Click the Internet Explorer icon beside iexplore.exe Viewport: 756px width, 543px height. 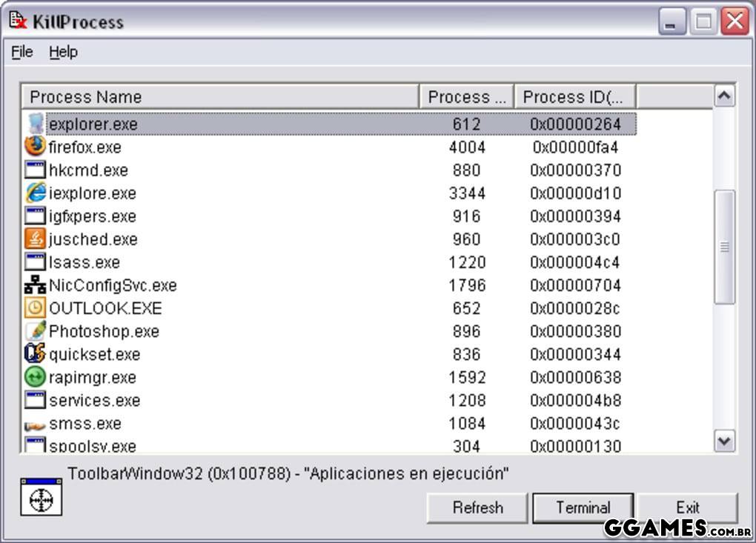(35, 193)
